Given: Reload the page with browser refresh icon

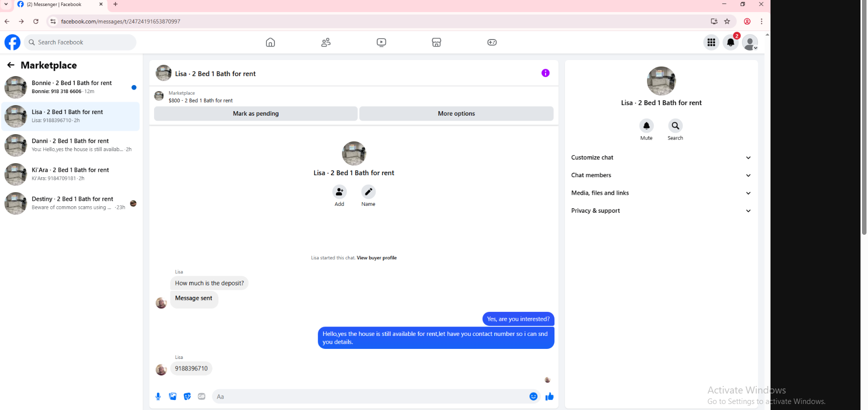Looking at the screenshot, I should click(x=36, y=22).
